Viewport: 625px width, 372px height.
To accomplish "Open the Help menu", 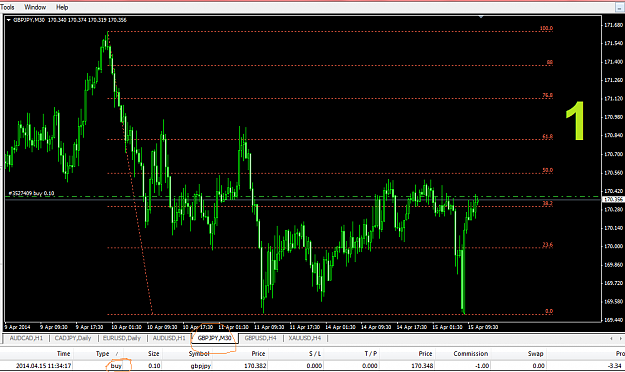I will click(62, 7).
